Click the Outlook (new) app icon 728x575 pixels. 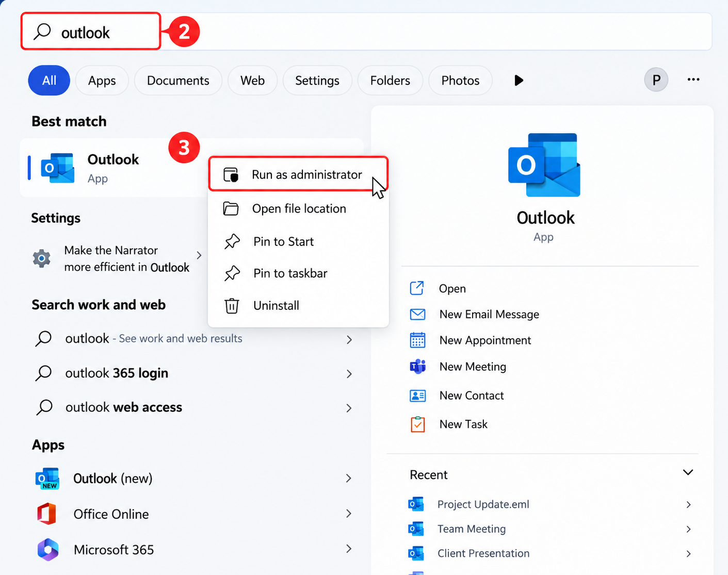point(47,479)
